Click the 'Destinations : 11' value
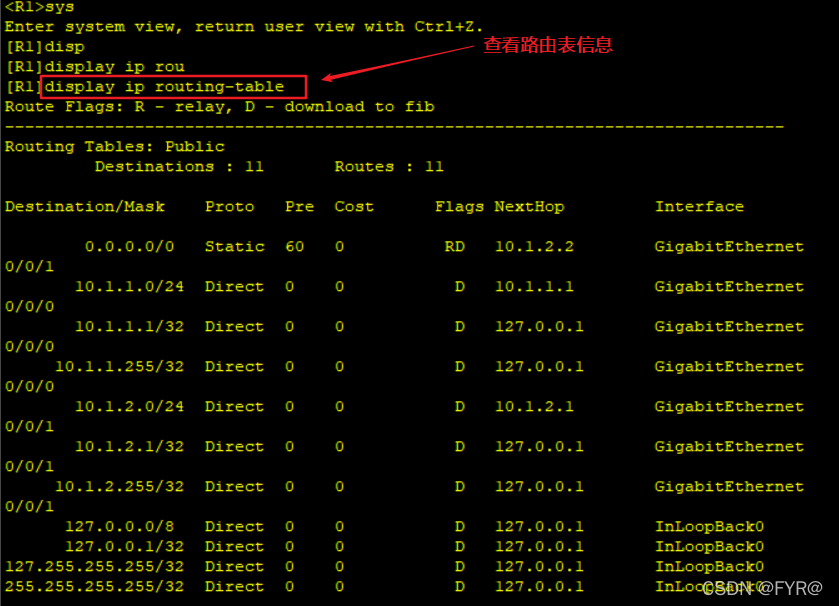This screenshot has height=606, width=839. click(179, 167)
